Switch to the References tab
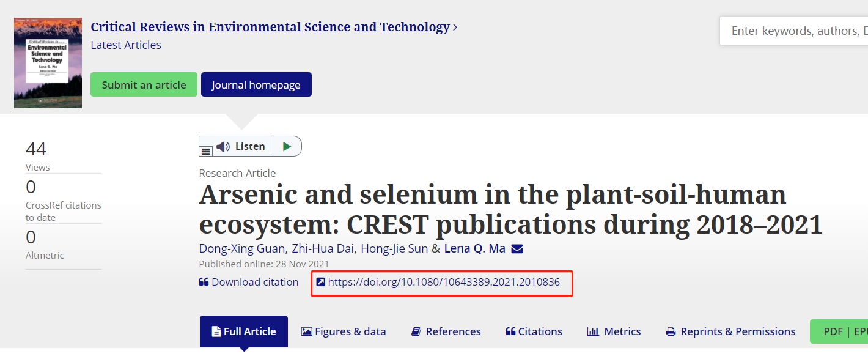 tap(446, 331)
